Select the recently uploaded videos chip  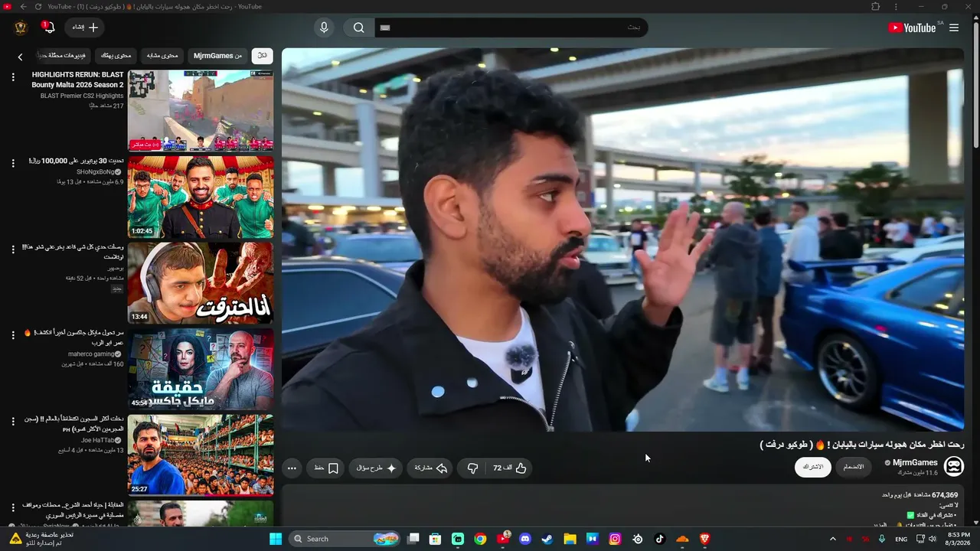tap(64, 56)
